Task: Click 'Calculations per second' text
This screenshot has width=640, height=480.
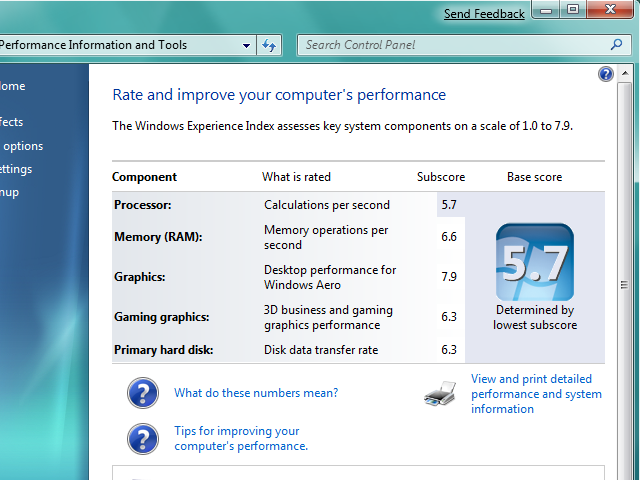Action: [x=327, y=204]
